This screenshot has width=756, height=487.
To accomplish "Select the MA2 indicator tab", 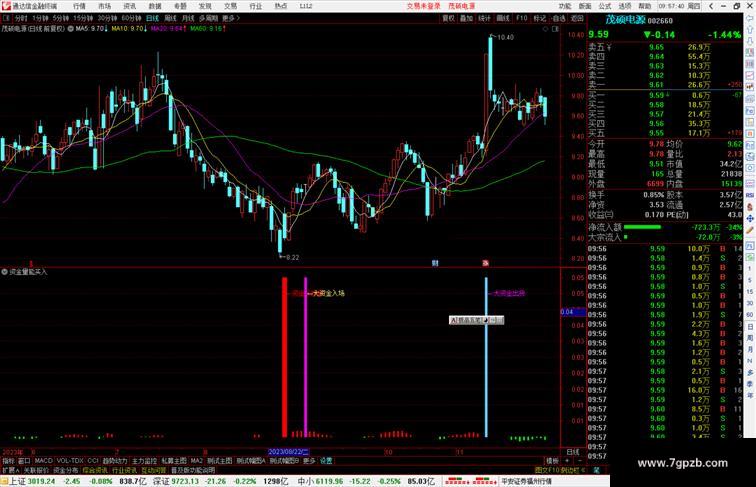I will point(196,461).
